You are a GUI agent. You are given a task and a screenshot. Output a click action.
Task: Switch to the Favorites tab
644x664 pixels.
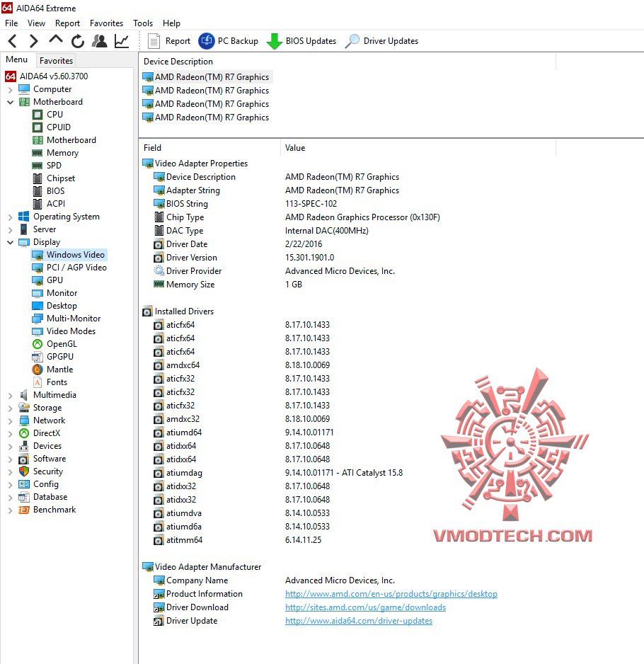coord(56,61)
